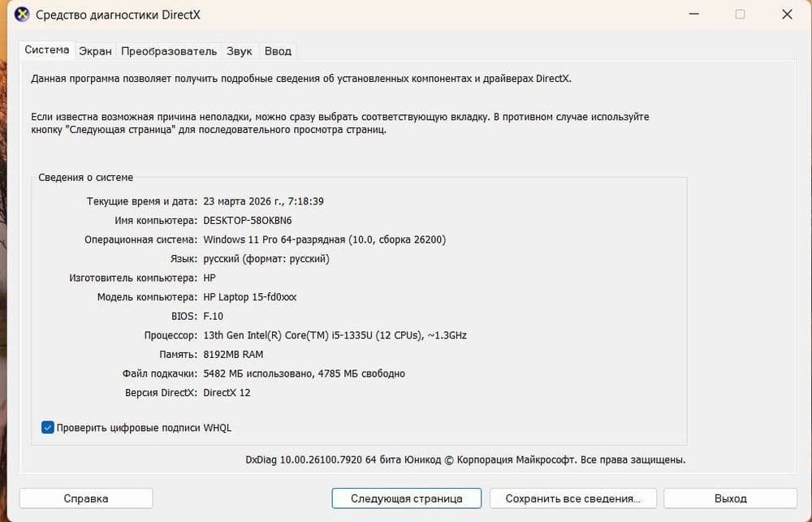Select the page file usage value
This screenshot has height=522, width=812.
pyautogui.click(x=304, y=374)
